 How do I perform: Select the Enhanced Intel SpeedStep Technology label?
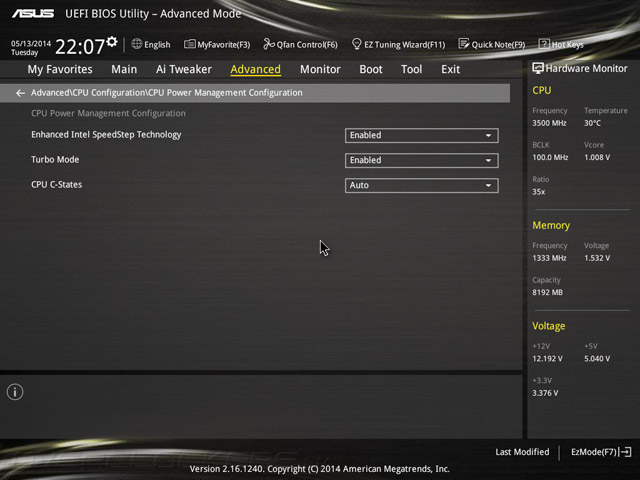[x=106, y=135]
